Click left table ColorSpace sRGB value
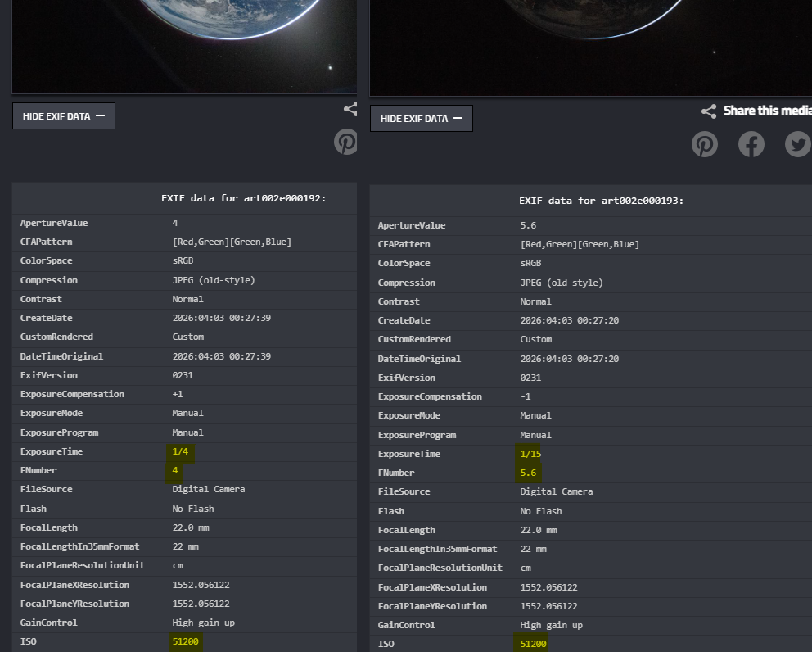 click(183, 260)
